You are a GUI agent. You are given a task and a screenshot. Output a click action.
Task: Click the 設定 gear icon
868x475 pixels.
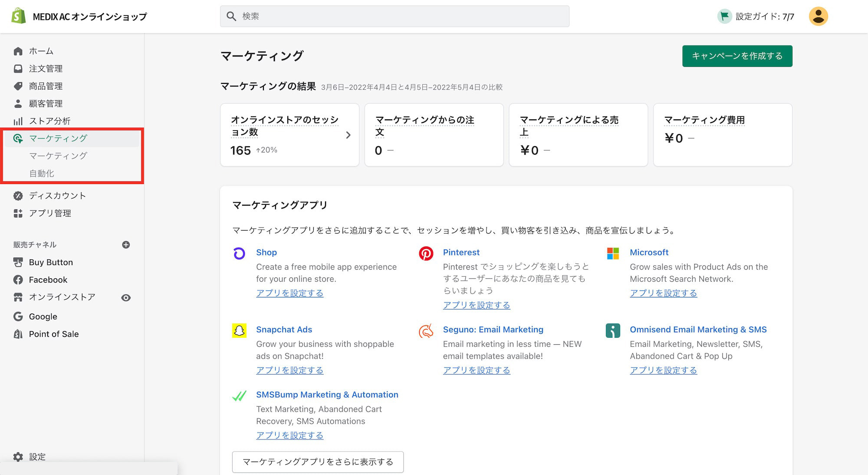pos(18,457)
